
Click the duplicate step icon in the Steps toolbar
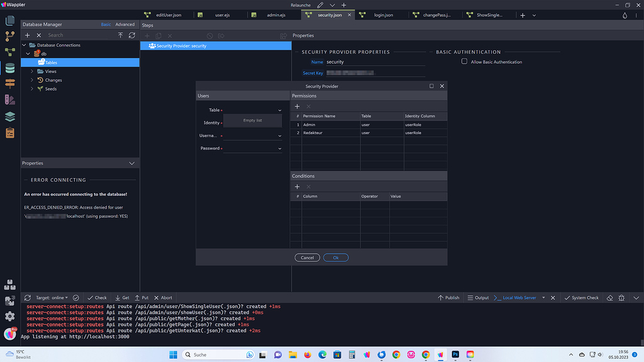click(x=159, y=36)
